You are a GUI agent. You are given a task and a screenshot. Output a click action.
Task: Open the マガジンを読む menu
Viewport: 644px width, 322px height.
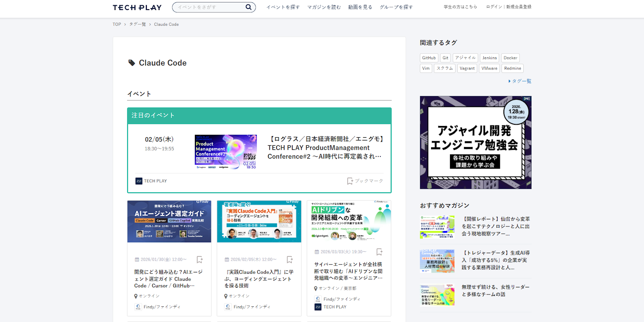324,7
